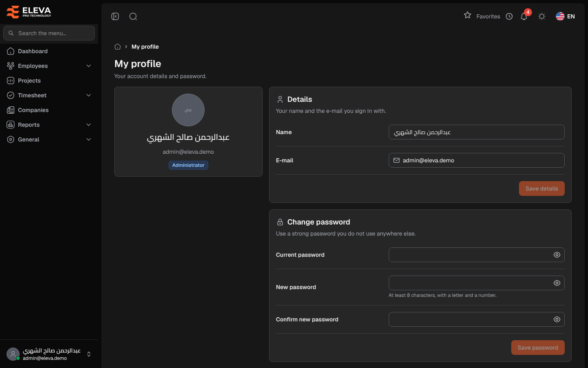Open the EN language selector
The image size is (588, 368).
coord(566,16)
